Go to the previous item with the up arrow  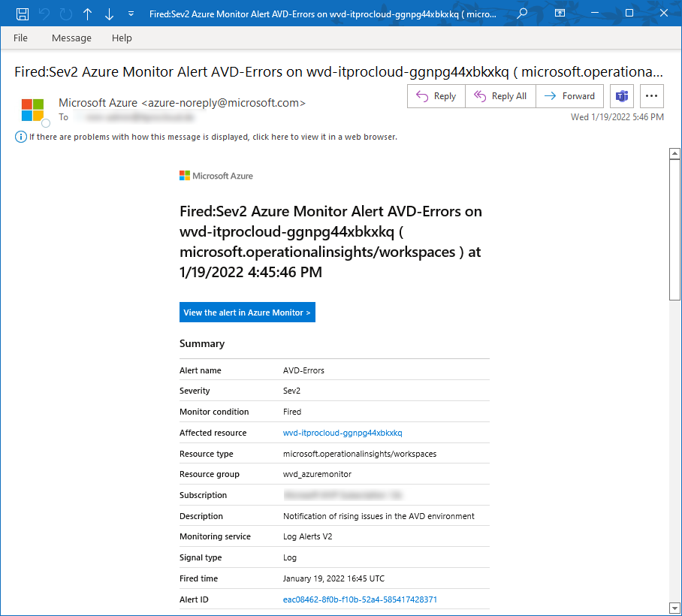click(x=87, y=14)
